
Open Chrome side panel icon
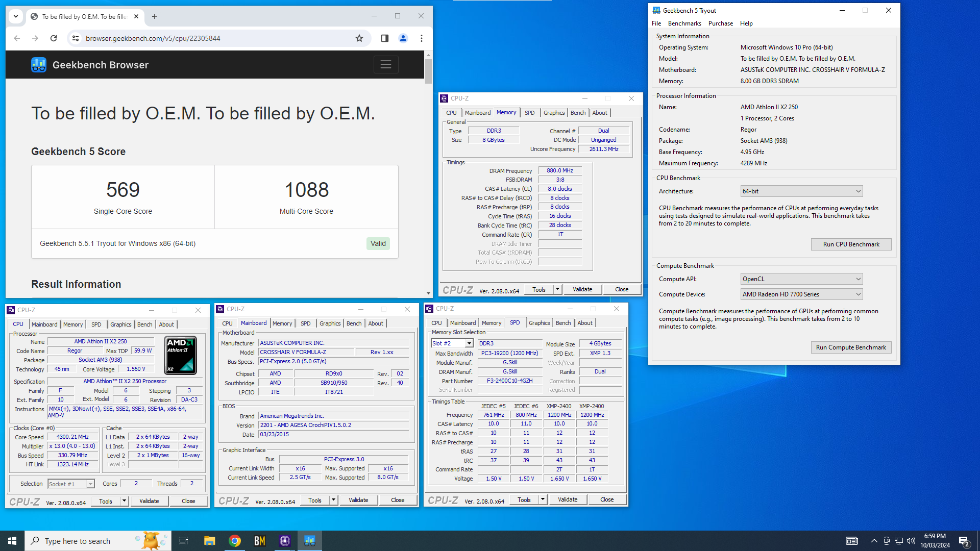coord(385,38)
